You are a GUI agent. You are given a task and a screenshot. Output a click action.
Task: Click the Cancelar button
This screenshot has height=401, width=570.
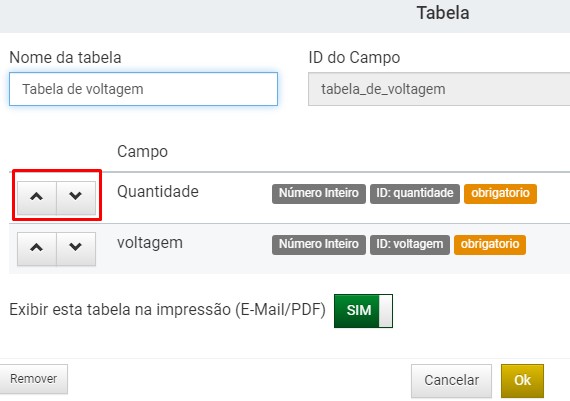point(451,381)
